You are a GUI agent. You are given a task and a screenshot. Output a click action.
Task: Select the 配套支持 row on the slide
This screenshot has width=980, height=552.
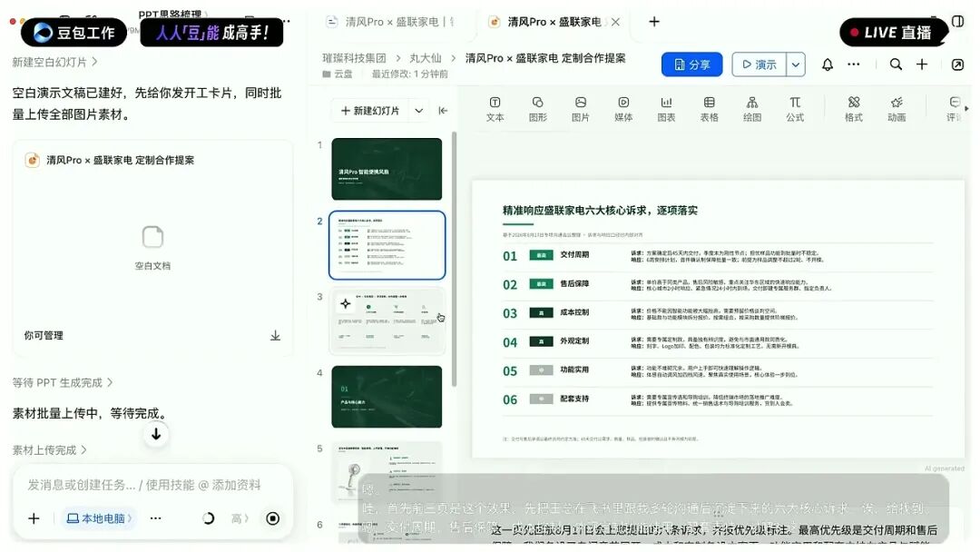pyautogui.click(x=718, y=399)
